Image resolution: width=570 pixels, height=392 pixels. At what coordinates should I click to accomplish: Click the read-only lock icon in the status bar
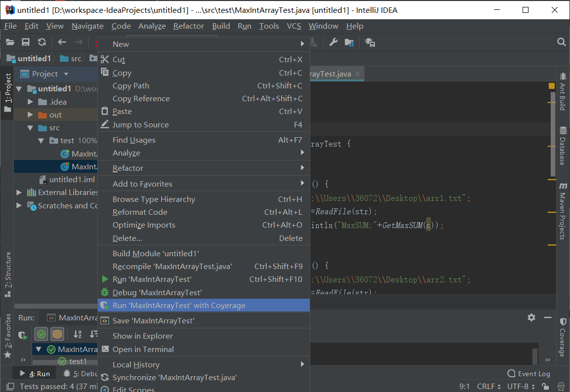click(x=545, y=386)
